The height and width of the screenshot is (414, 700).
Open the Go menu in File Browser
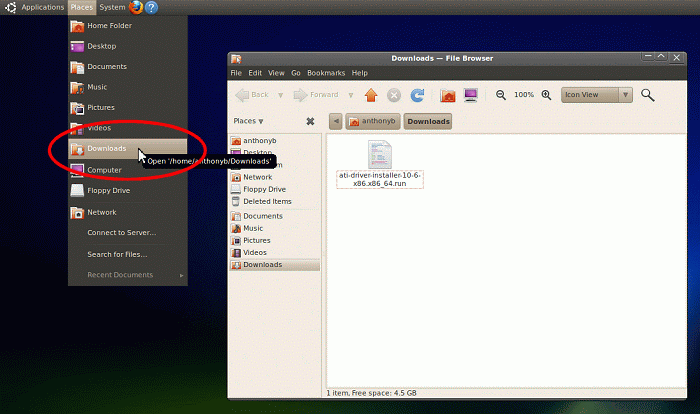(x=296, y=73)
